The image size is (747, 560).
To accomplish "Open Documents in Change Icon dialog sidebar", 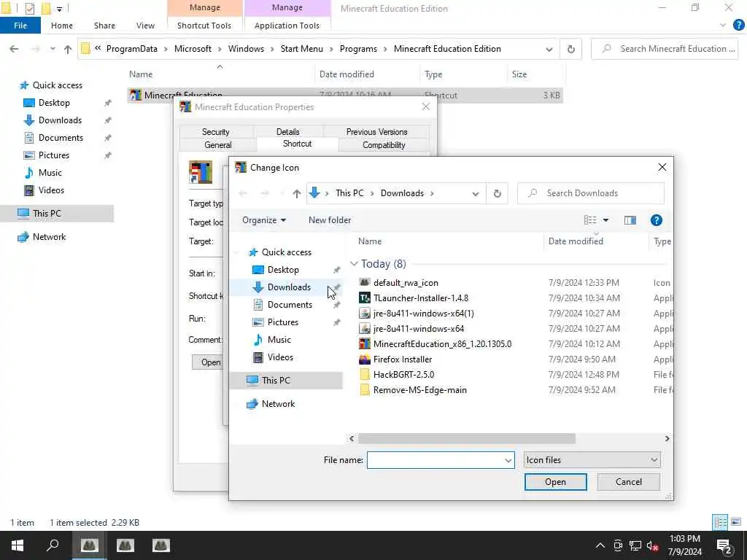I will pos(290,305).
